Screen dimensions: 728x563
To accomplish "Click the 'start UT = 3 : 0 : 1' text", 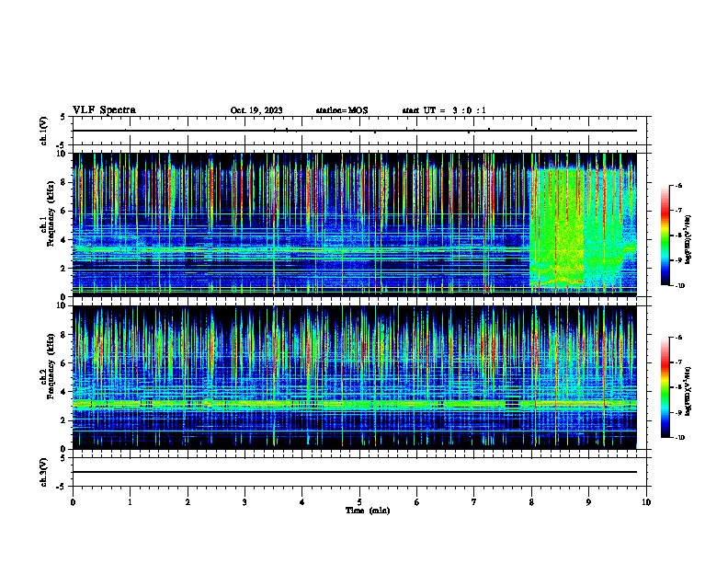I will point(444,110).
